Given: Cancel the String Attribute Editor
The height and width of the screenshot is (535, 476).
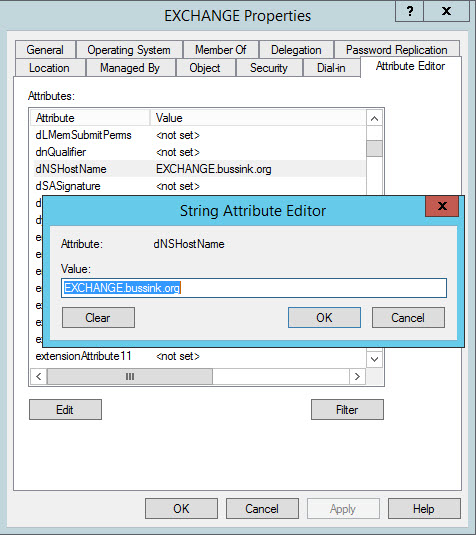Looking at the screenshot, I should click(408, 318).
